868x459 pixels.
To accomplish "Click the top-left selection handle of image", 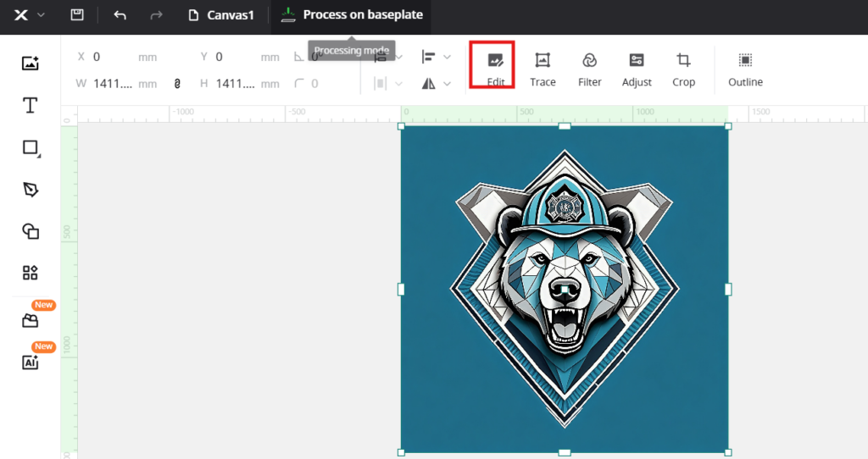I will (401, 127).
